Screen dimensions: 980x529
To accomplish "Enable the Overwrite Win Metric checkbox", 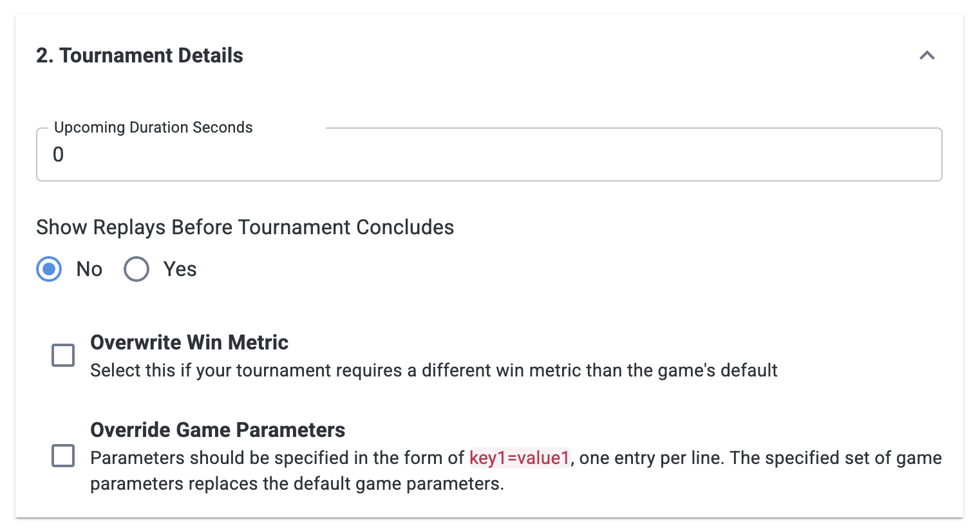I will (63, 355).
